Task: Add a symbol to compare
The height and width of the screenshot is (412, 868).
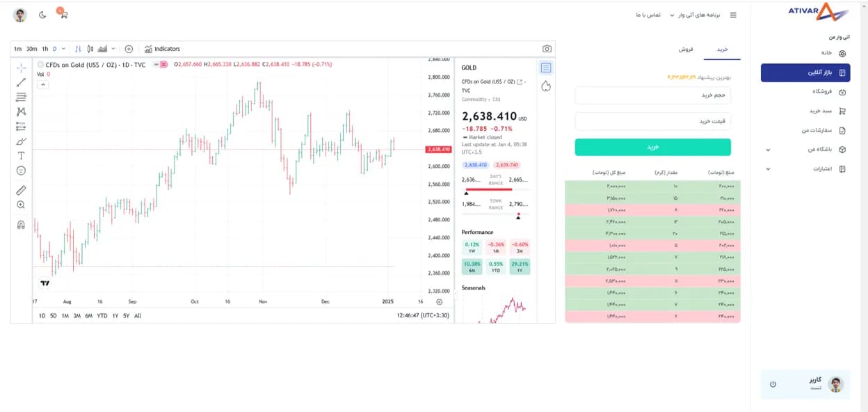Action: pyautogui.click(x=129, y=49)
